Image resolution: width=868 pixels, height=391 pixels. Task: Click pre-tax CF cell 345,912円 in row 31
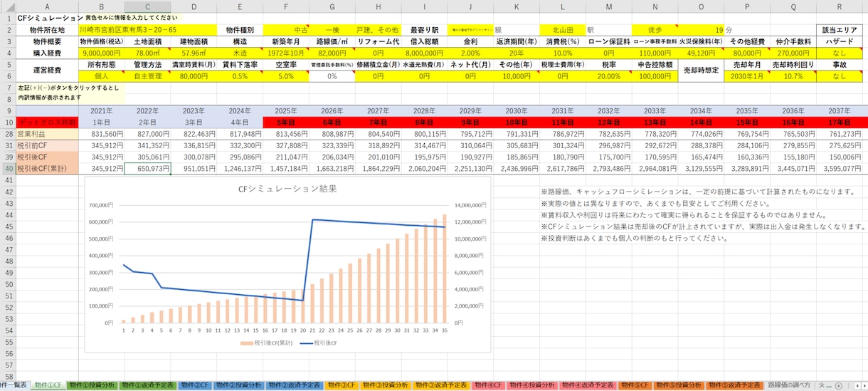coord(102,145)
